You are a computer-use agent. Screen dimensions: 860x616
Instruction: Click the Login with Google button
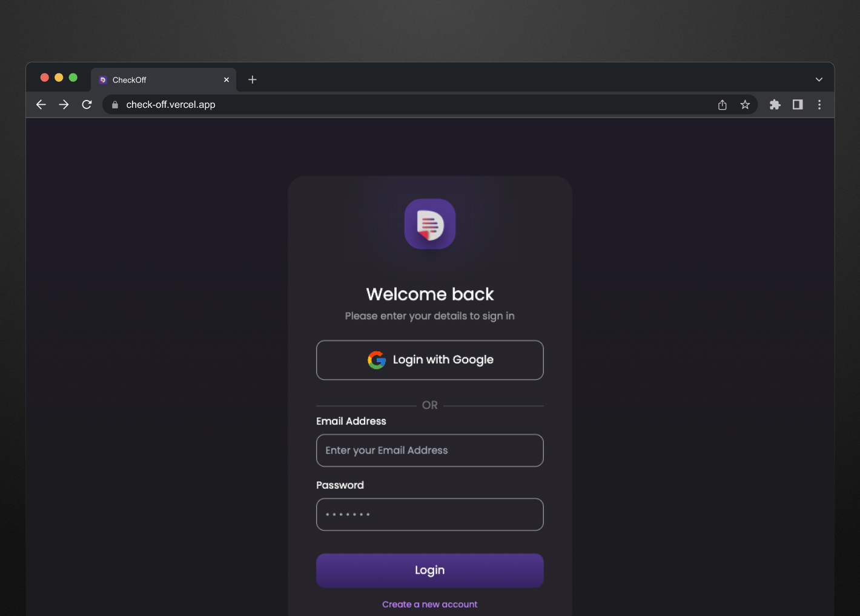tap(430, 360)
